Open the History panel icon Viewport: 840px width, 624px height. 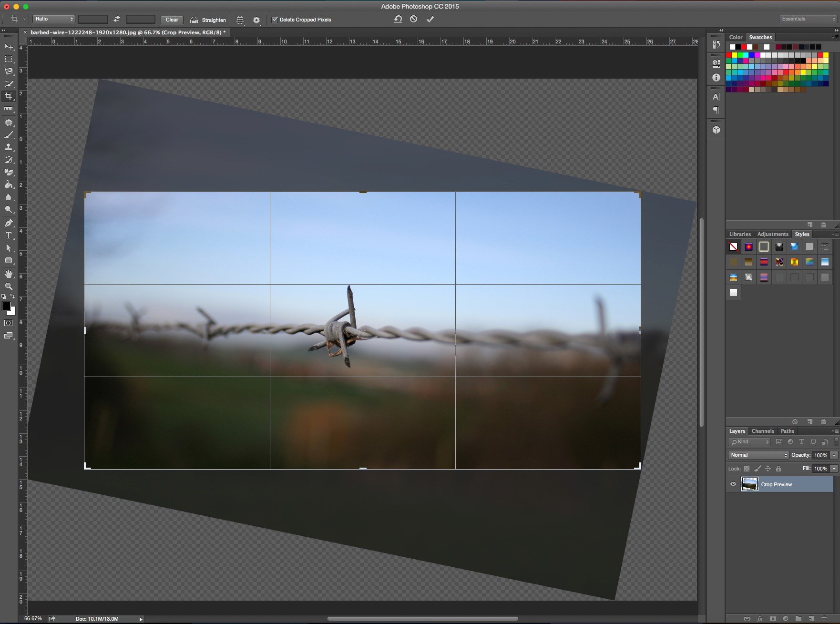716,44
